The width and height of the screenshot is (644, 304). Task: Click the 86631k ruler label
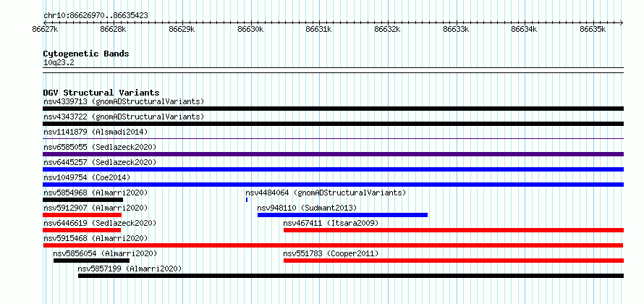click(x=319, y=30)
